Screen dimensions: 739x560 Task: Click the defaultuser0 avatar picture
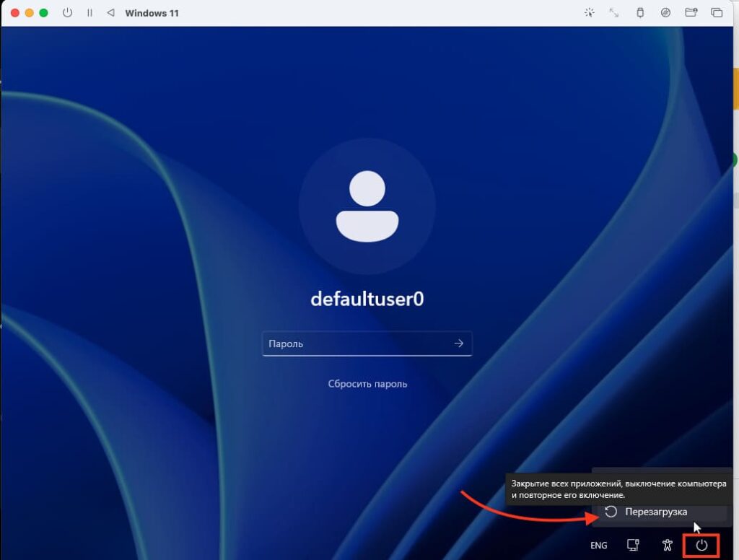tap(367, 206)
